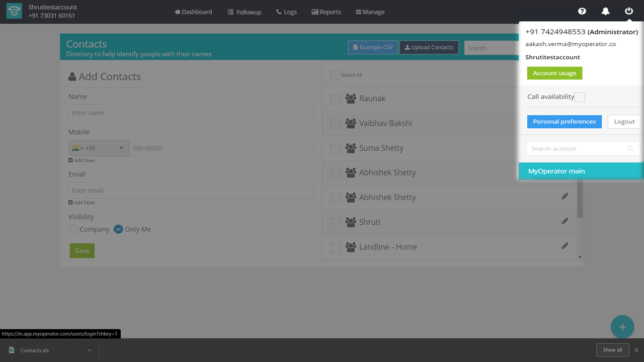Click the MyOperator telephone logo icon
Viewport: 644px width, 362px height.
[x=14, y=12]
